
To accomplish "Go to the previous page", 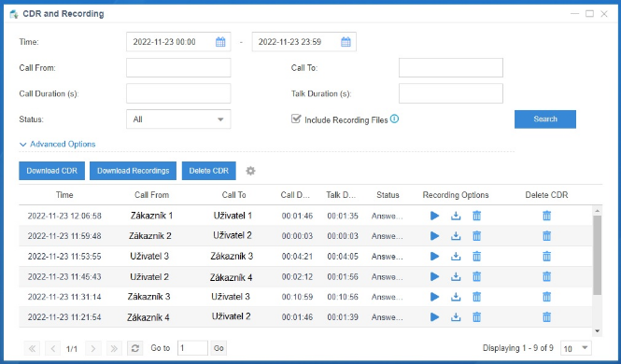I will pyautogui.click(x=52, y=348).
